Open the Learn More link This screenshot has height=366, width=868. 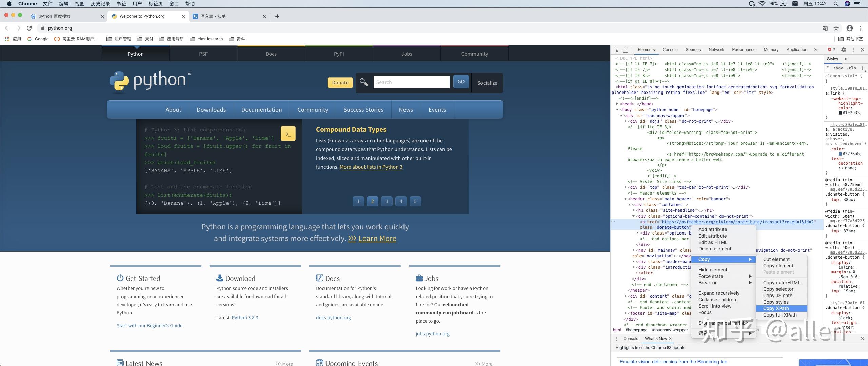pyautogui.click(x=377, y=239)
